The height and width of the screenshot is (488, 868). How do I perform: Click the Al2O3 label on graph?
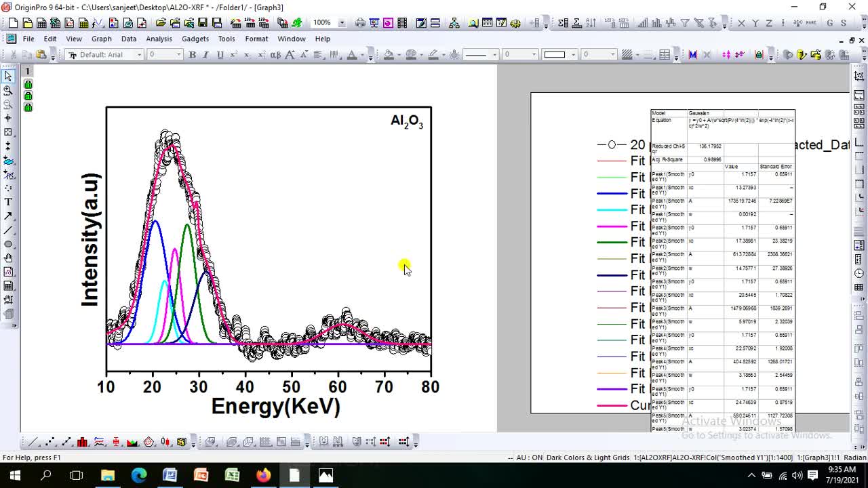(x=407, y=121)
